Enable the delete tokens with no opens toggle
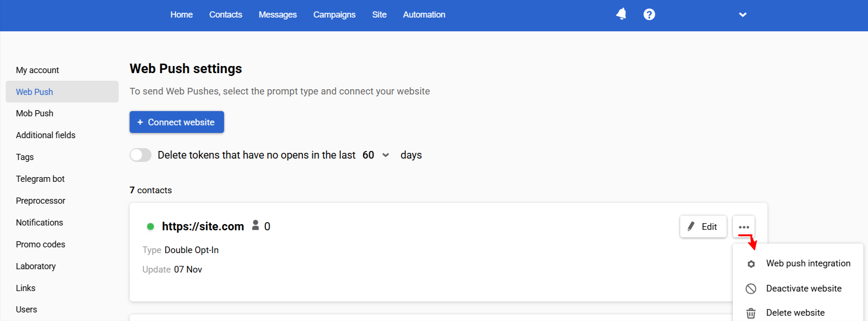This screenshot has width=868, height=321. 140,155
